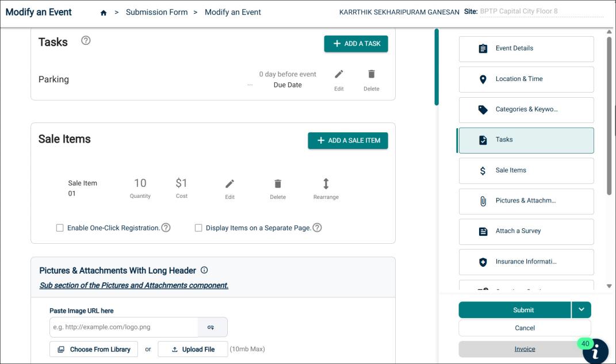The width and height of the screenshot is (616, 364).
Task: Click the sidebar scroll down arrow
Action: coord(609,286)
